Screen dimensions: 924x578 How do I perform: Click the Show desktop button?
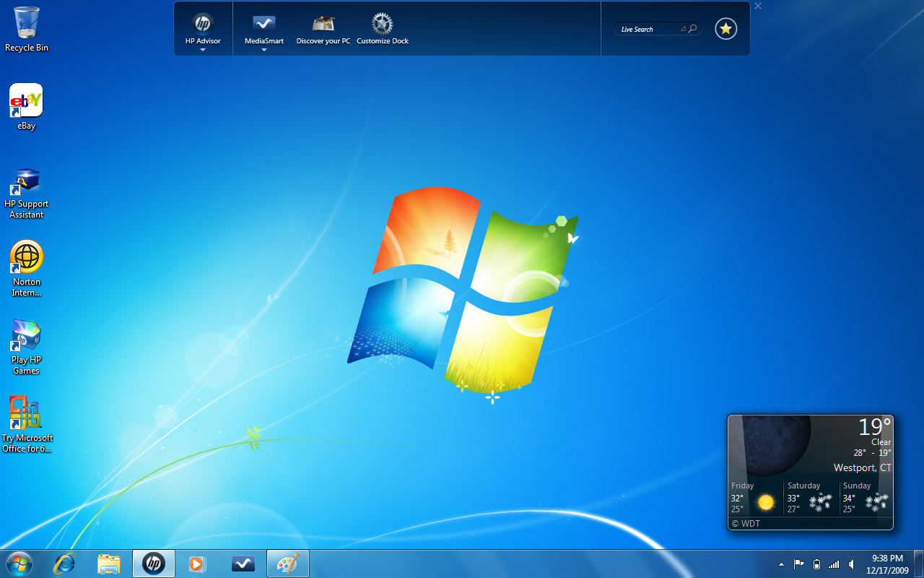pos(919,564)
